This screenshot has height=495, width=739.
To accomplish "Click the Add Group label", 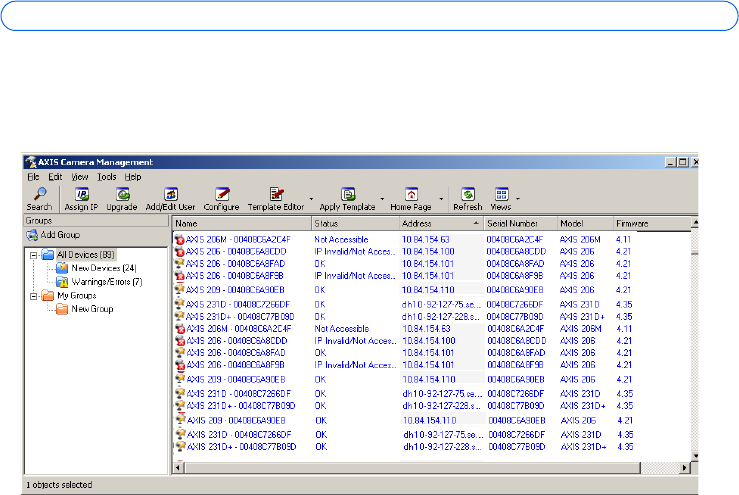I will (x=60, y=235).
